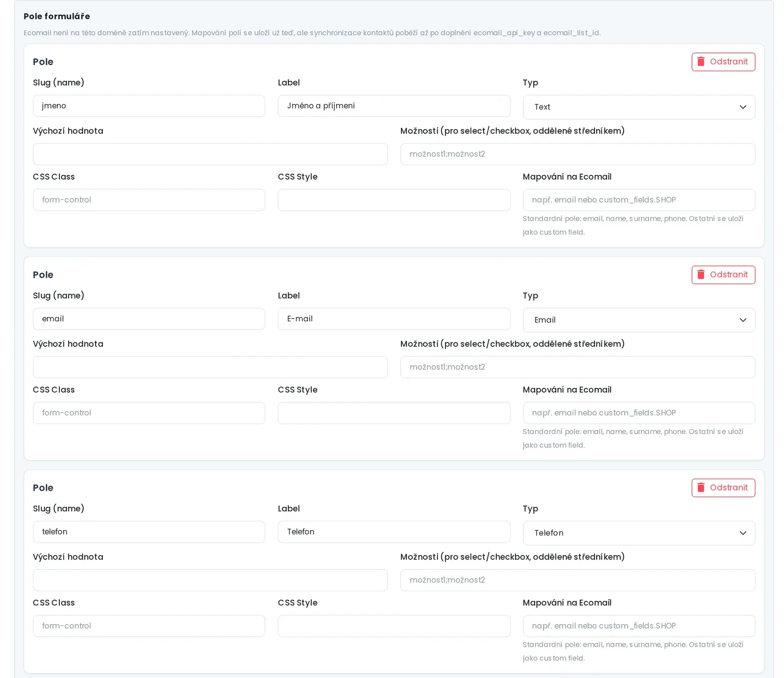Click the Odstranit label for telefon field
The height and width of the screenshot is (678, 784).
[x=729, y=488]
